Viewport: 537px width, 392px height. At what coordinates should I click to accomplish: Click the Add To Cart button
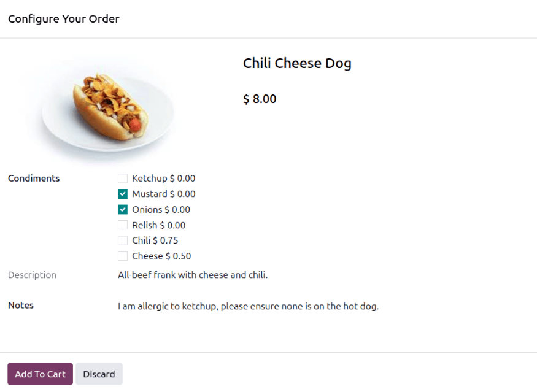(x=39, y=374)
